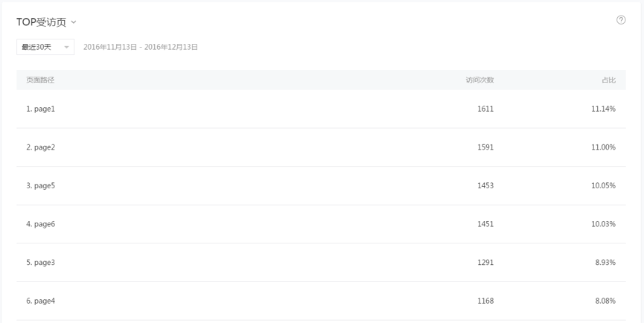The image size is (644, 323).
Task: Click the dropdown arrow beside 最近30天
Action: click(x=66, y=47)
